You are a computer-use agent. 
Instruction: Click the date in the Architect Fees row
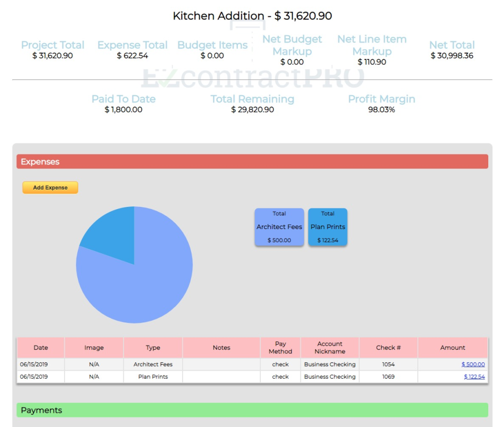tap(34, 364)
